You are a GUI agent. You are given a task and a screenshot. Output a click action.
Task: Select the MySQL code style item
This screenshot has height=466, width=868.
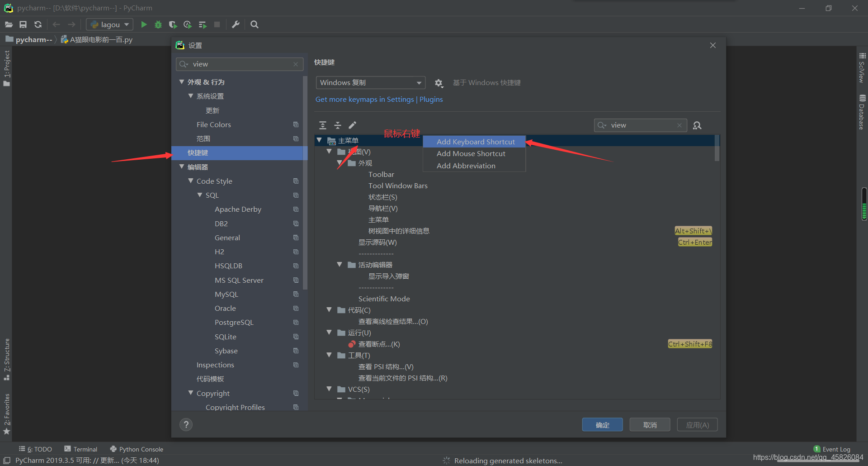(x=226, y=294)
